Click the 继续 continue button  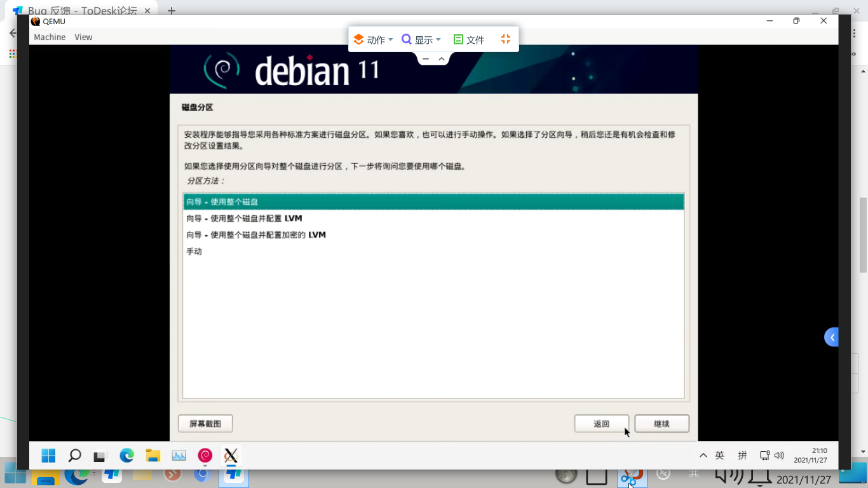tap(661, 423)
